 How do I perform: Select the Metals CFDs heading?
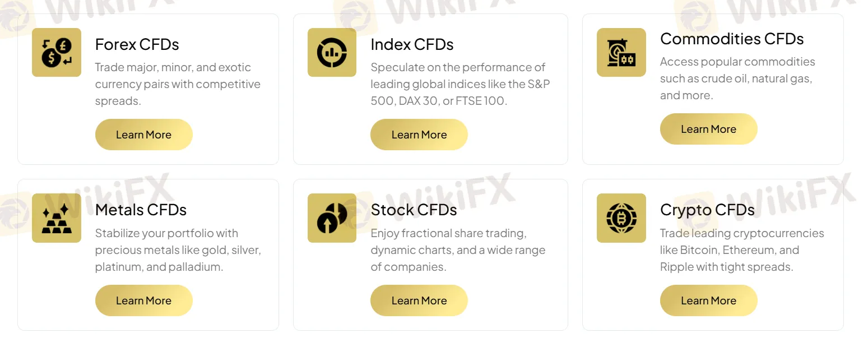click(x=141, y=210)
